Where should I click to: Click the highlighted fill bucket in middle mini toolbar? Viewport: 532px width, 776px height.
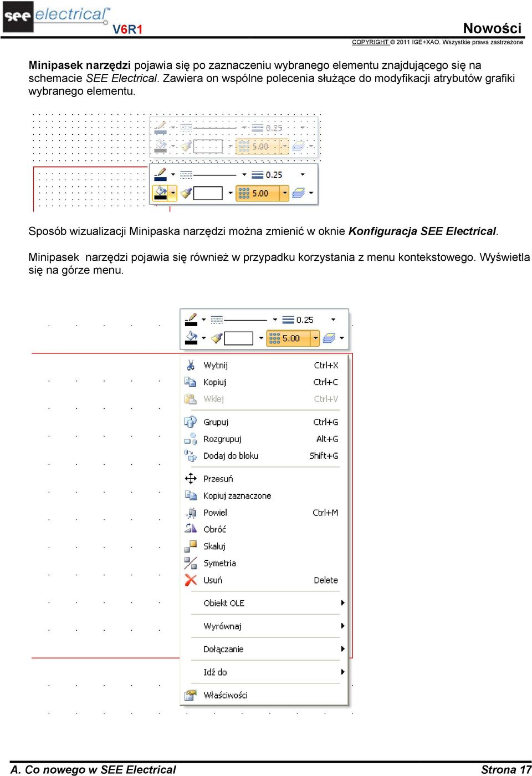[x=160, y=193]
